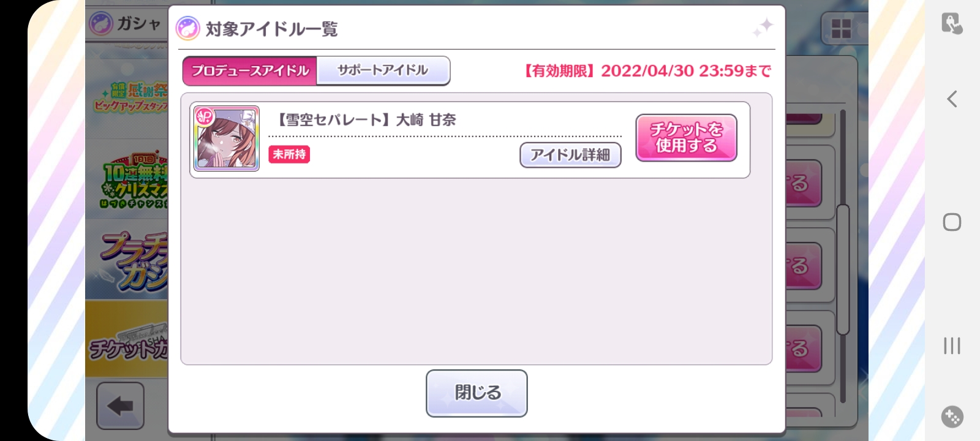Close the dialog with 閉じる
This screenshot has width=980, height=441.
click(477, 393)
